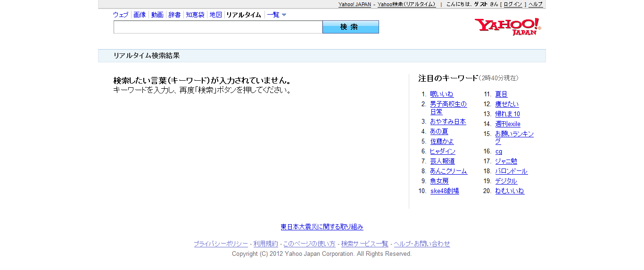
Task: Open the Yahoo! JAPAN top link
Action: (x=355, y=4)
